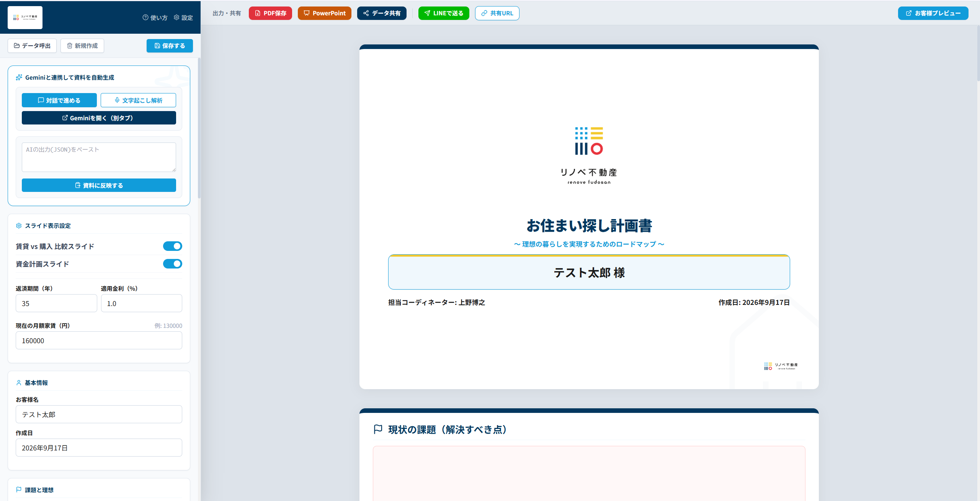Export with the PDF保存 button
Image resolution: width=980 pixels, height=501 pixels.
(x=270, y=13)
